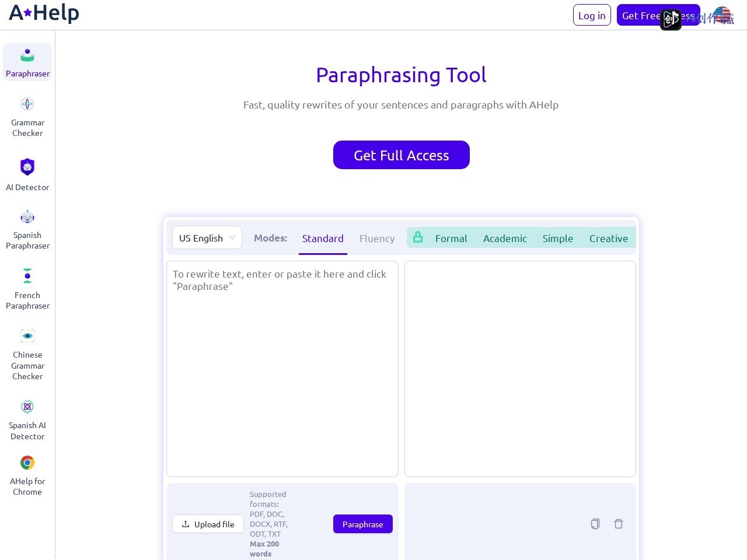Click the Upload file button

coord(208,524)
